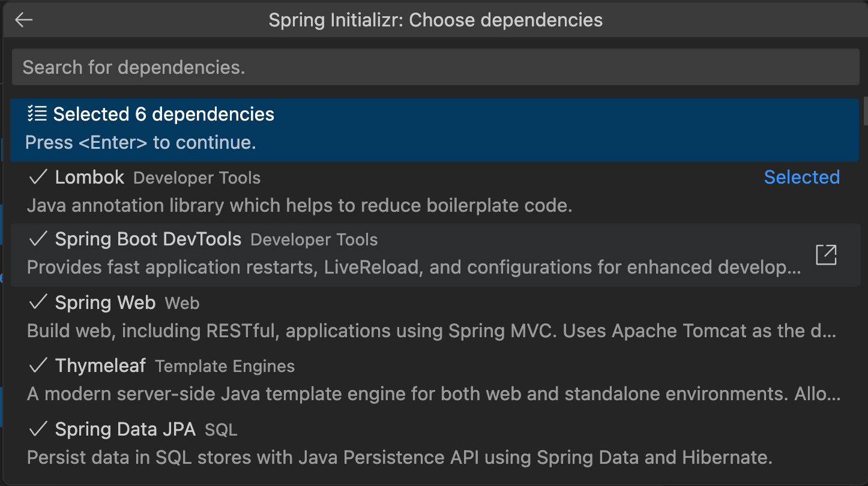Go back using the left arrow icon
Viewport: 868px width, 486px height.
tap(24, 20)
